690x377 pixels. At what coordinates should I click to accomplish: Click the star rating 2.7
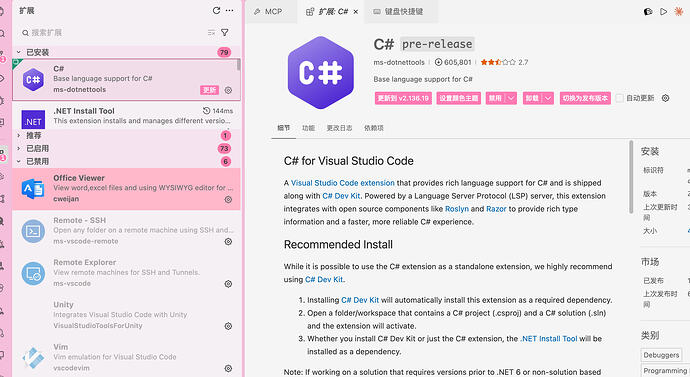click(504, 62)
